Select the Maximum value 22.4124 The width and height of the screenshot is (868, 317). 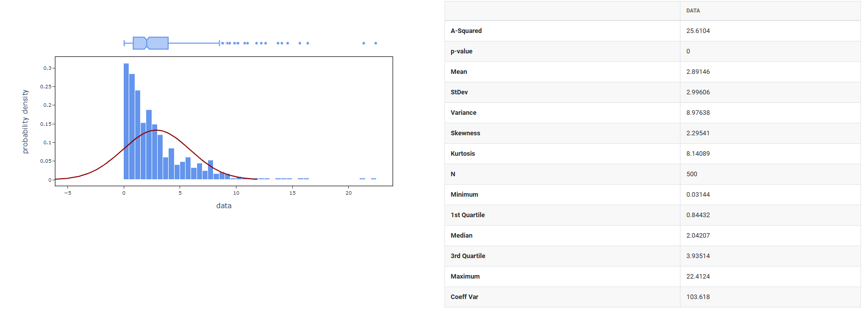point(697,277)
